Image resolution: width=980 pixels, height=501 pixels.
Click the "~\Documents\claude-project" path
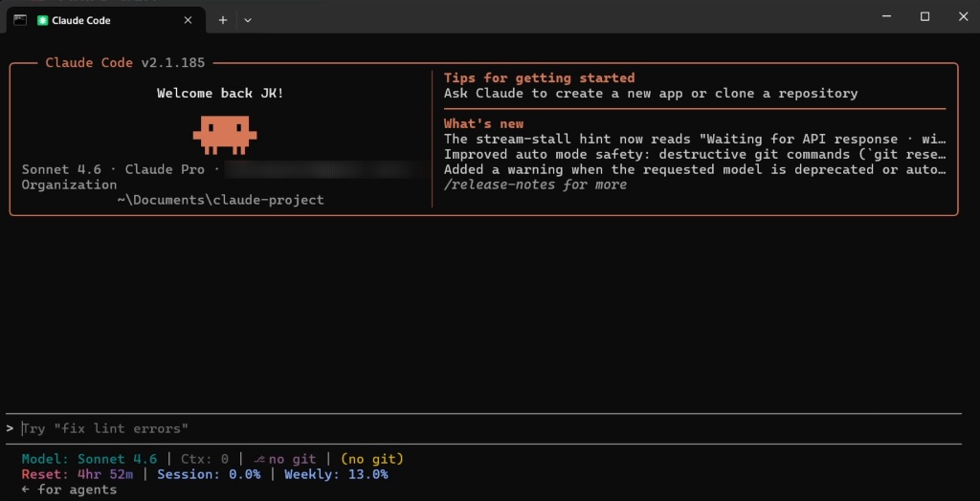(221, 200)
